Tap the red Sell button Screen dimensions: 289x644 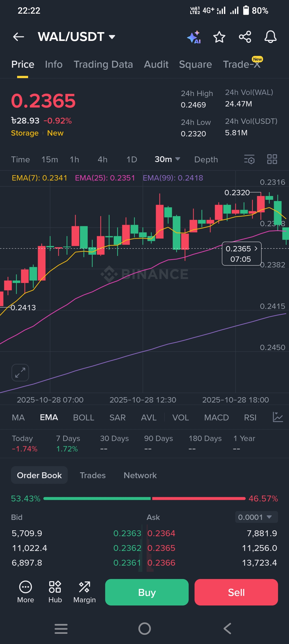(x=236, y=592)
